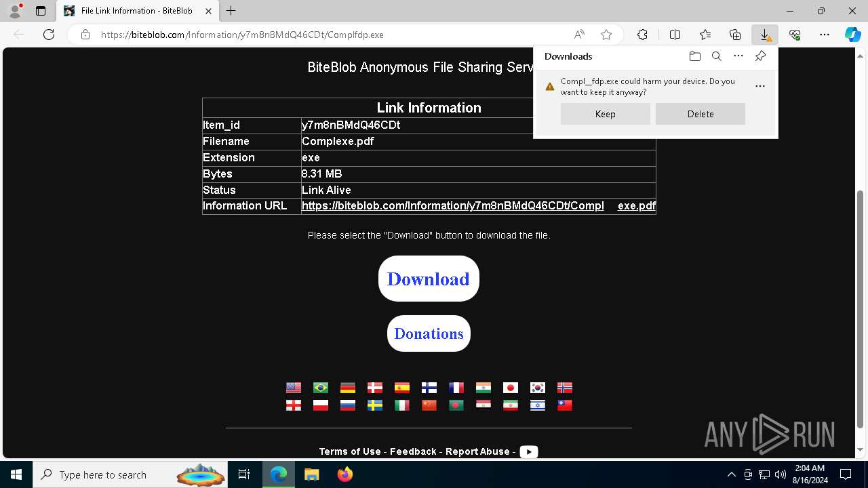
Task: Refresh the current page
Action: pos(49,35)
